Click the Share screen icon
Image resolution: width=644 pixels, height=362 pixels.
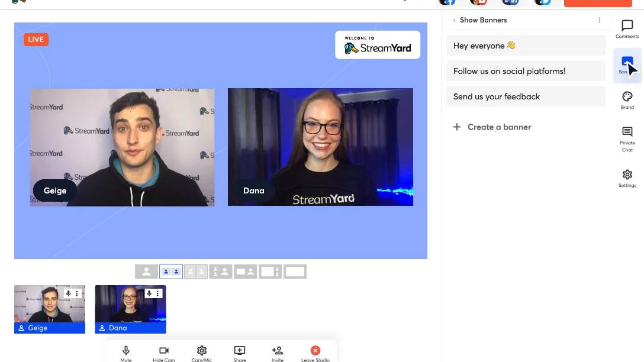(x=239, y=353)
